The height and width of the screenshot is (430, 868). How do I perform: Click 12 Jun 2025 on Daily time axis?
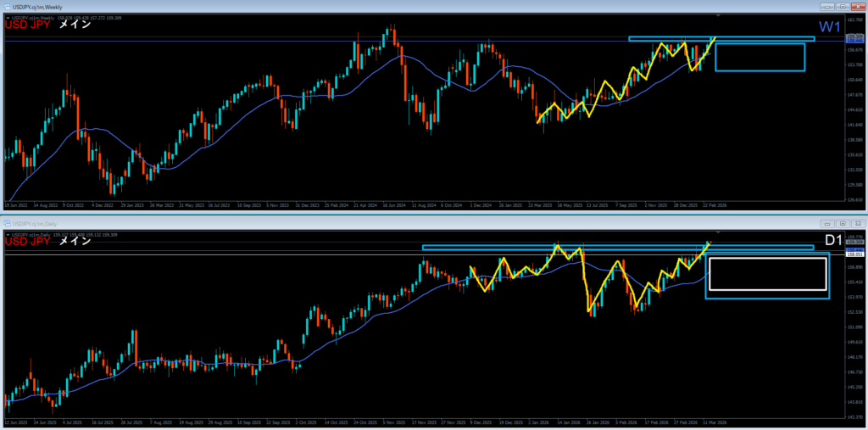coord(15,422)
